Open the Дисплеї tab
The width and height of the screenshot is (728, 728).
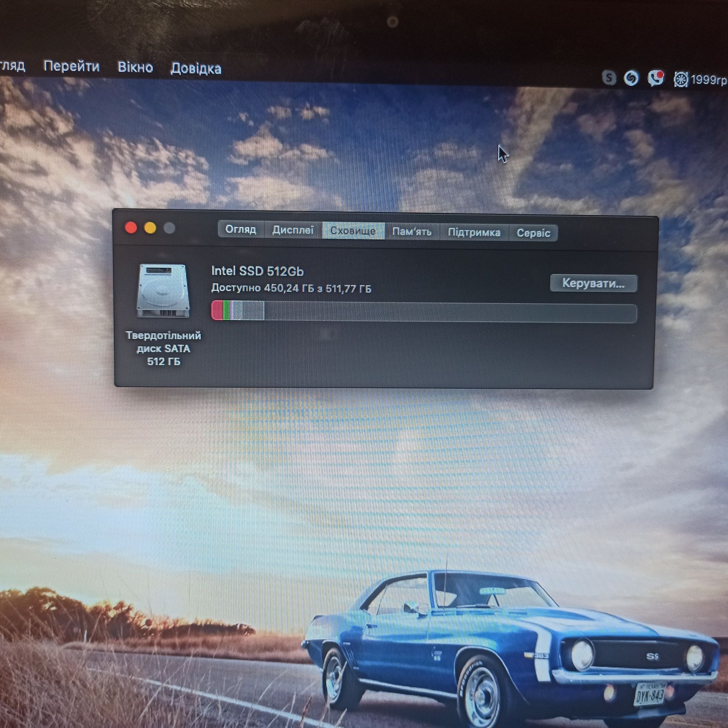click(293, 230)
